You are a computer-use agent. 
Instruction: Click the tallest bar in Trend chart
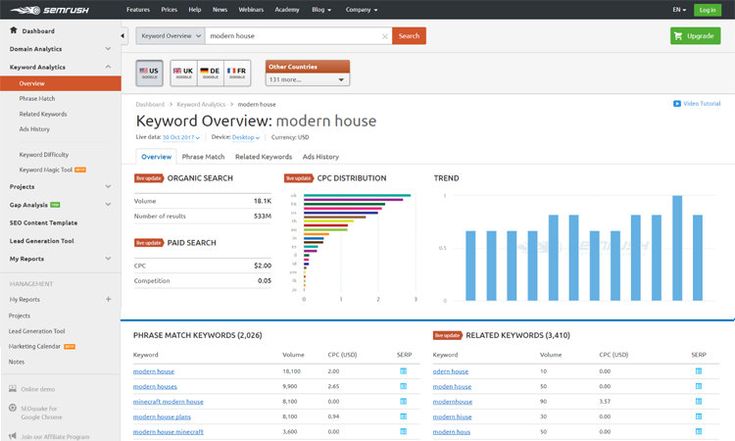tap(677, 247)
